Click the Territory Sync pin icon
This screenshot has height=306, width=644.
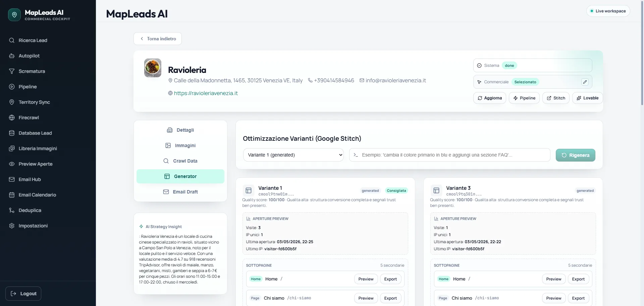coord(12,102)
